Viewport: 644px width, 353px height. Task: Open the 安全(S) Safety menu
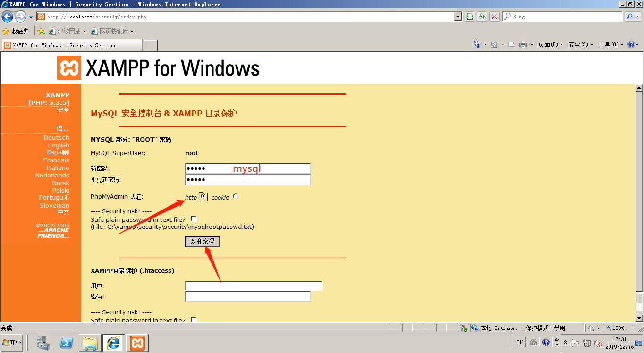[581, 44]
